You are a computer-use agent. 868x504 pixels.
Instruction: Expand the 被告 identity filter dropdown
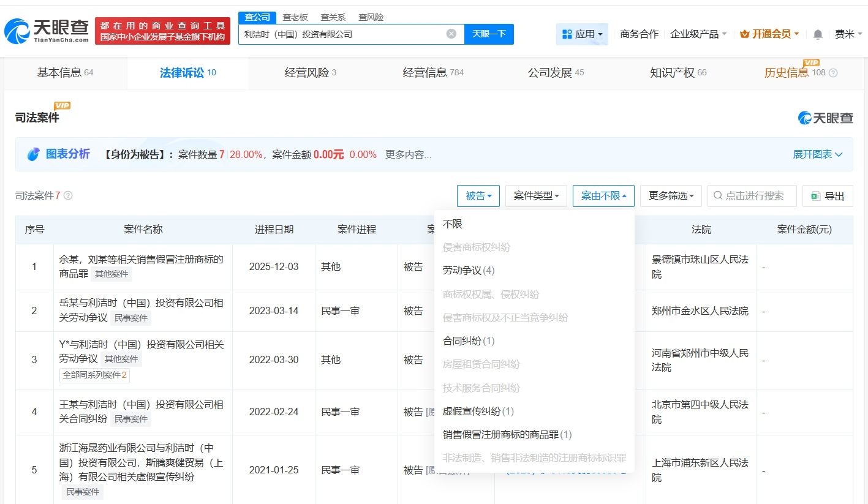[478, 196]
